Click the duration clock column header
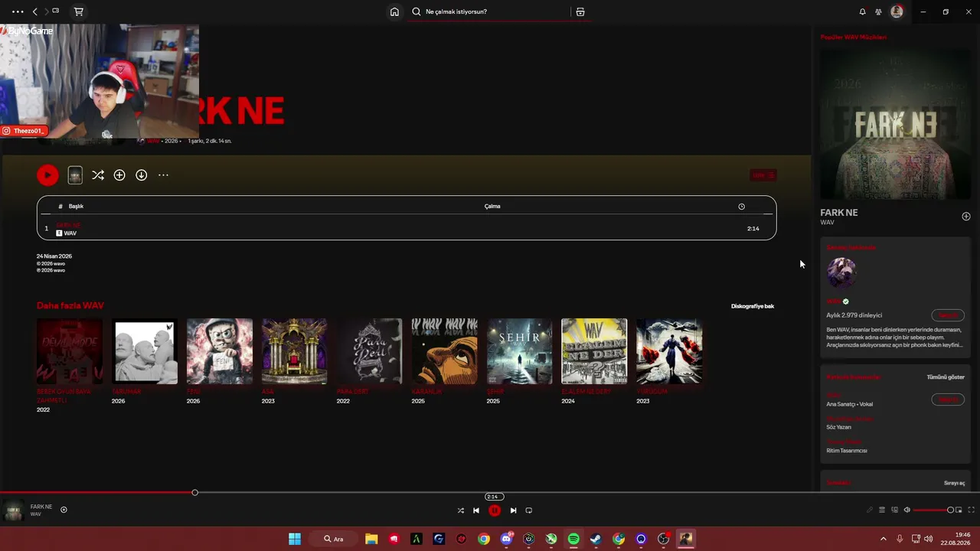Viewport: 980px width, 551px height. (x=741, y=207)
